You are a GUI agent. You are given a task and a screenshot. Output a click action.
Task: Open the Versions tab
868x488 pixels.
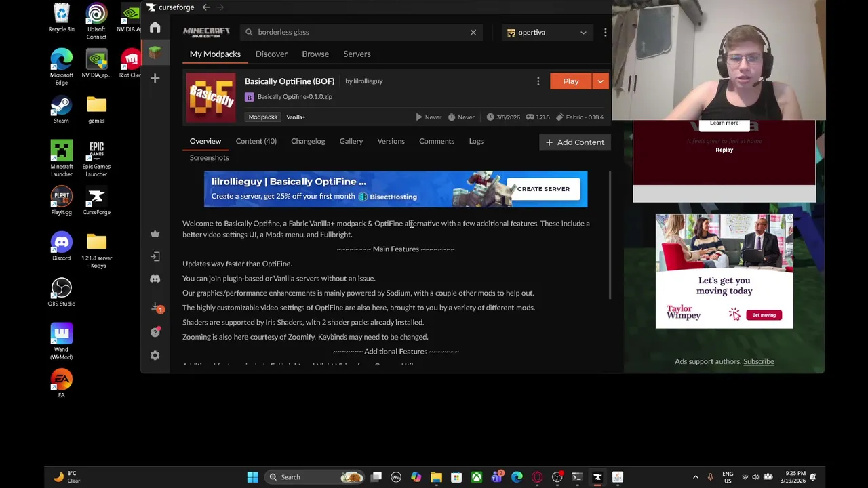click(x=391, y=141)
